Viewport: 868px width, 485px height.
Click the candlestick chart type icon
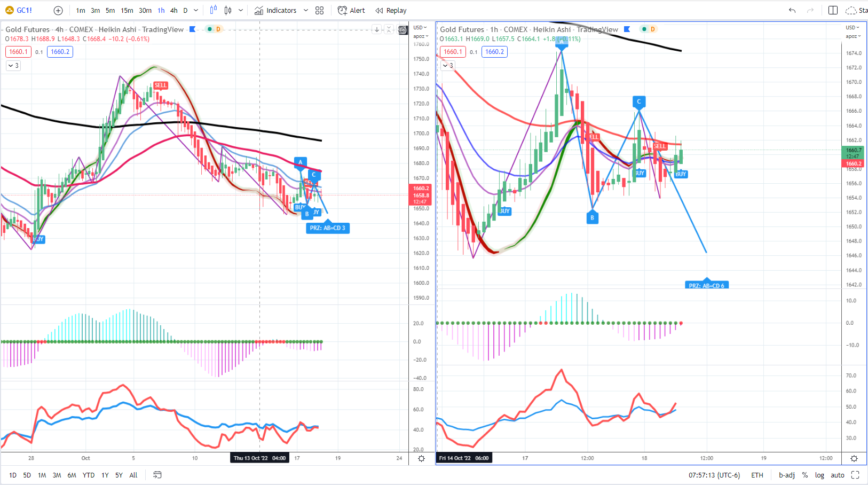[228, 10]
